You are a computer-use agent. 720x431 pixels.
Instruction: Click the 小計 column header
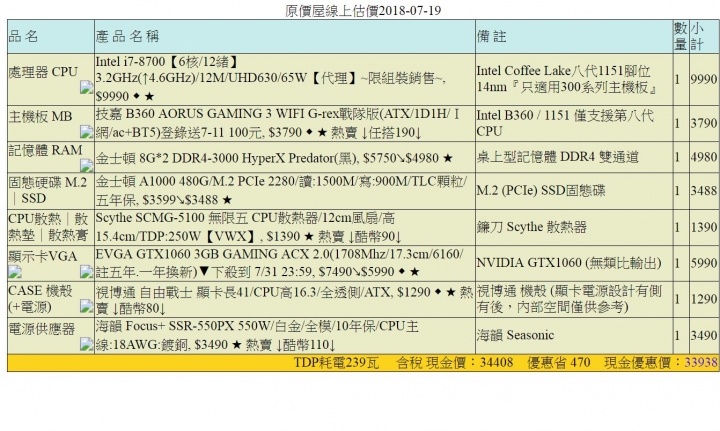697,36
